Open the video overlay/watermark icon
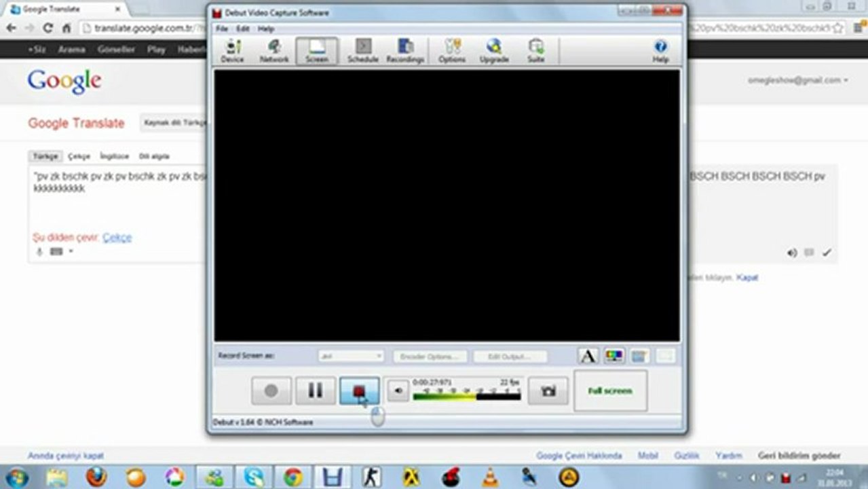 click(639, 356)
